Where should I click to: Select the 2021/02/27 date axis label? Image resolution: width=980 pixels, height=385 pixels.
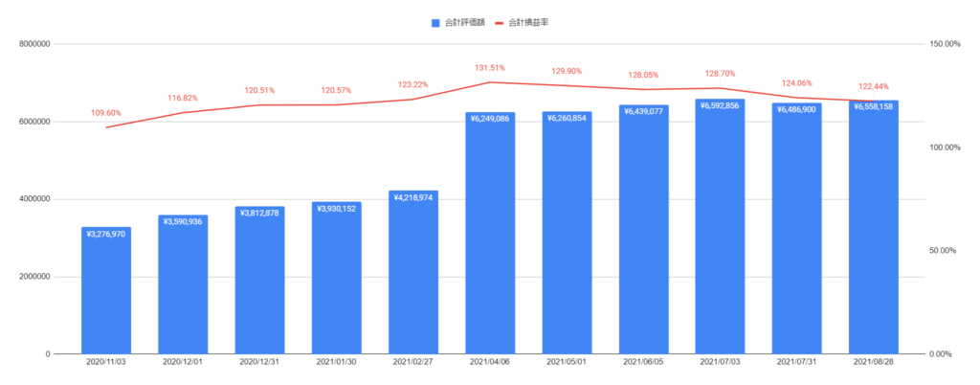pyautogui.click(x=413, y=362)
